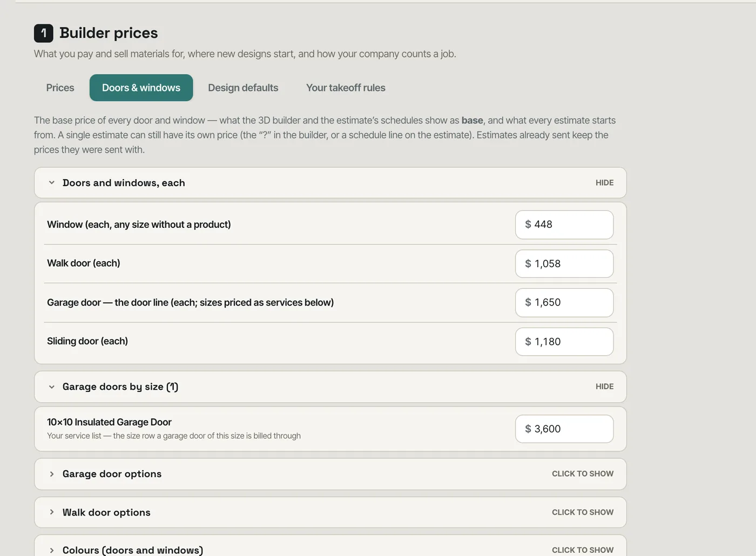Edit the Walk door price field
The image size is (756, 556).
(x=564, y=263)
